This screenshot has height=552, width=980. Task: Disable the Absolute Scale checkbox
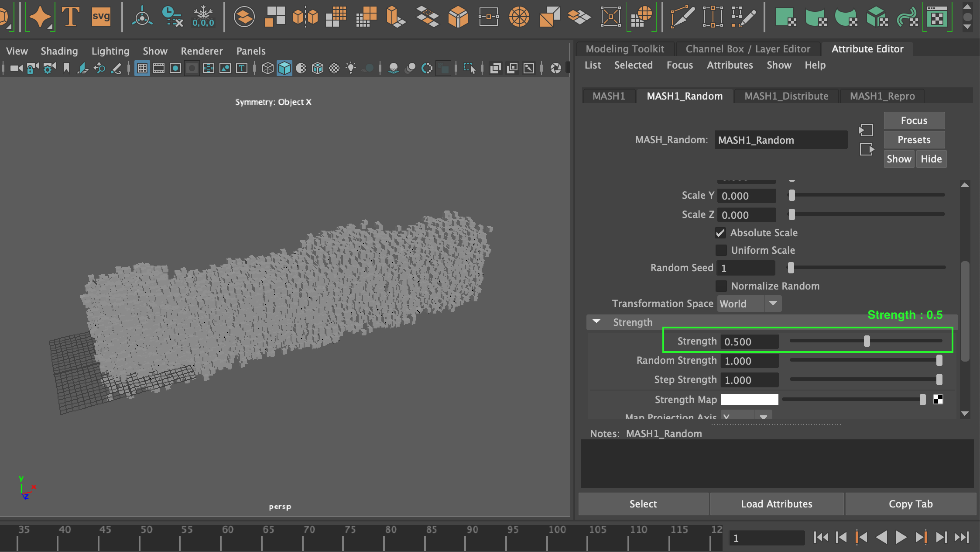click(720, 233)
